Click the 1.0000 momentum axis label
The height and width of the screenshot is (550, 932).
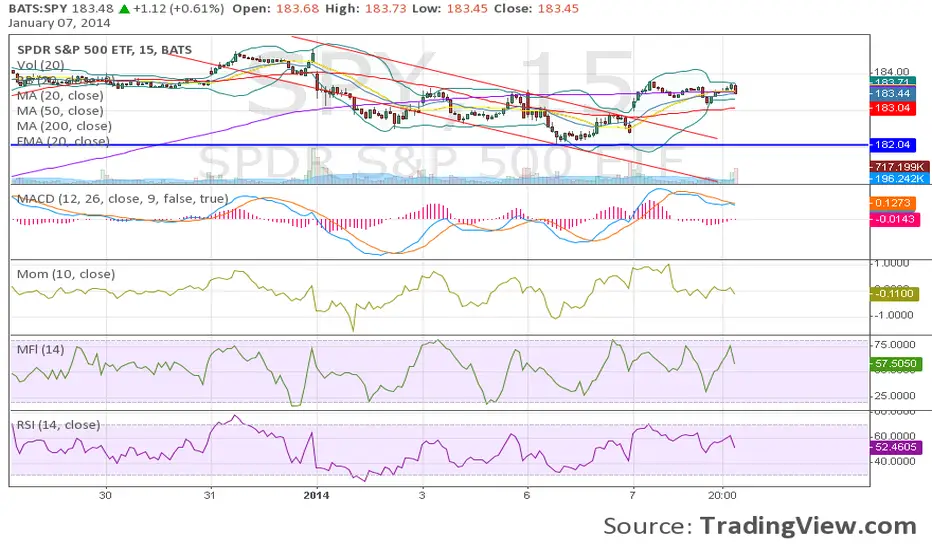coord(891,263)
